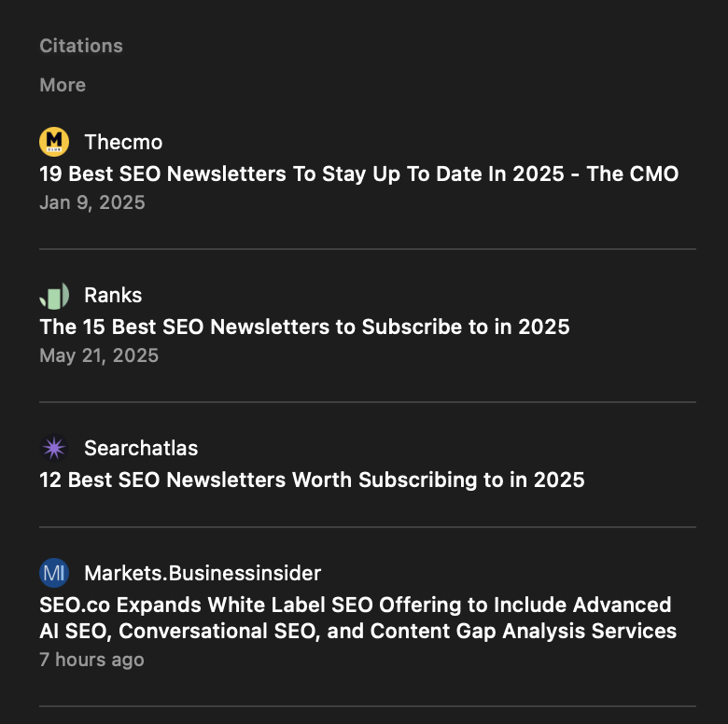
Task: Open the 19 Best SEO Newsletters article
Action: click(358, 174)
